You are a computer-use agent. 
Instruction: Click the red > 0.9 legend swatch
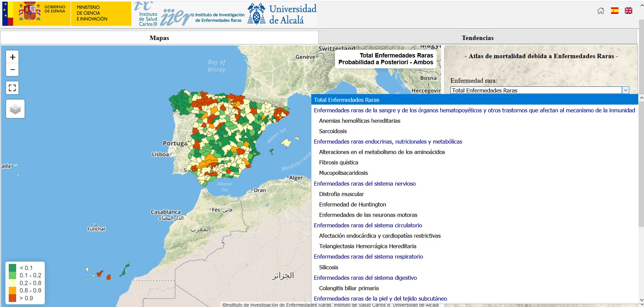[x=12, y=298]
